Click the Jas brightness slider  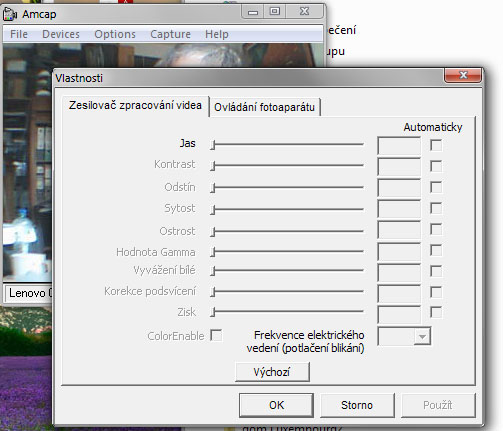287,145
